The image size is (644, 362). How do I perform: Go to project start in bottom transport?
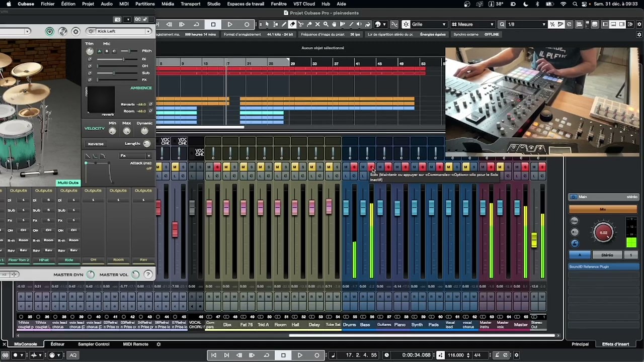click(x=213, y=355)
